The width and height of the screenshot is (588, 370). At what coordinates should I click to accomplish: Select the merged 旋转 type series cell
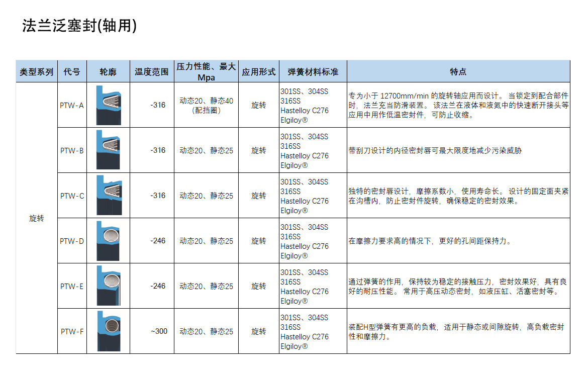[36, 218]
